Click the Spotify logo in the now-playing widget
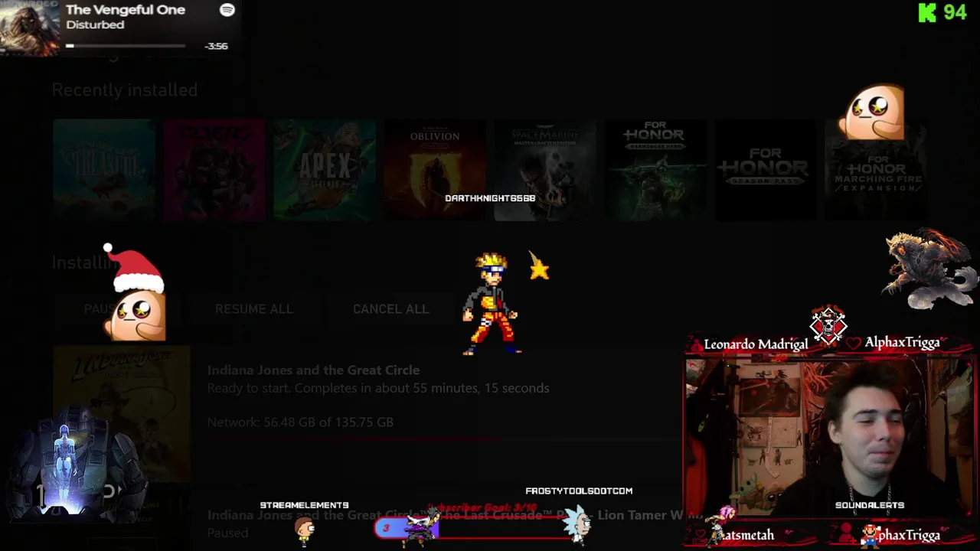This screenshot has height=551, width=980. [x=227, y=10]
